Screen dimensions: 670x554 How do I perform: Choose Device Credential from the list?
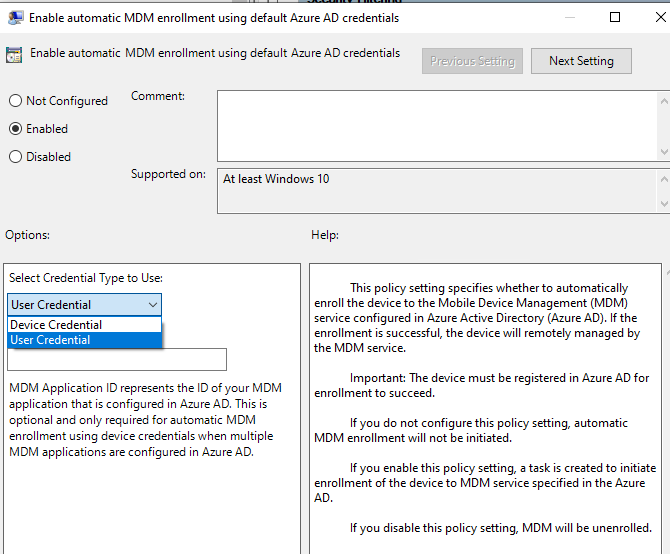(85, 325)
